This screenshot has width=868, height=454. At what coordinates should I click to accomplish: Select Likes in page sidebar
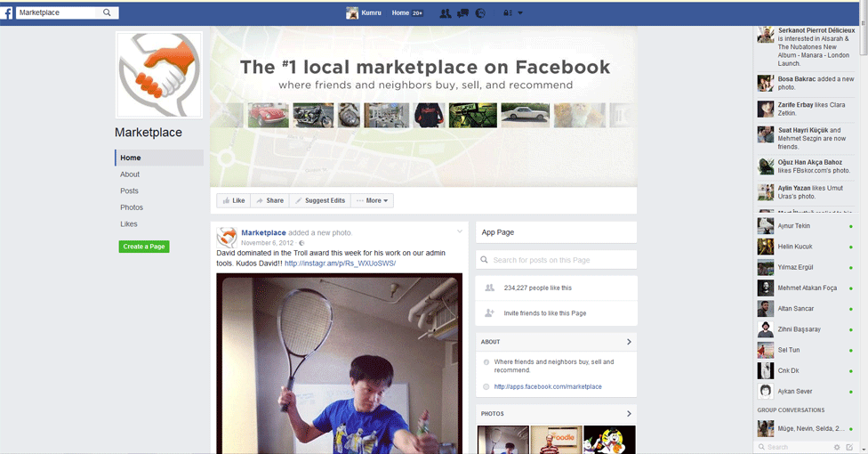(128, 224)
